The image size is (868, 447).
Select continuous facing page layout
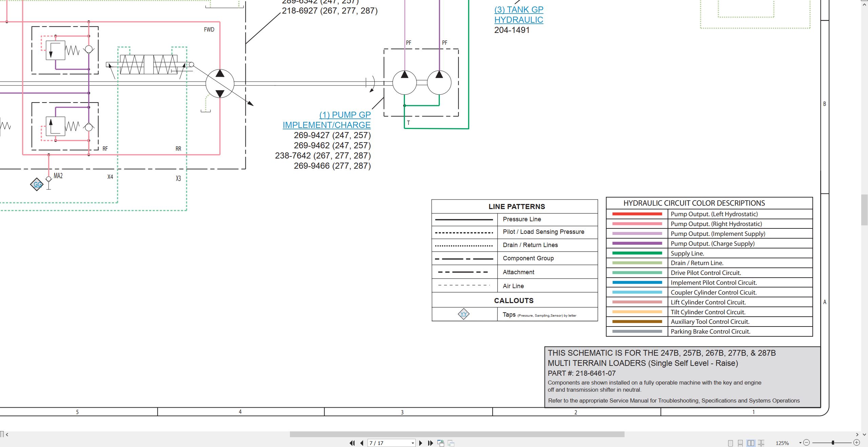click(x=761, y=443)
